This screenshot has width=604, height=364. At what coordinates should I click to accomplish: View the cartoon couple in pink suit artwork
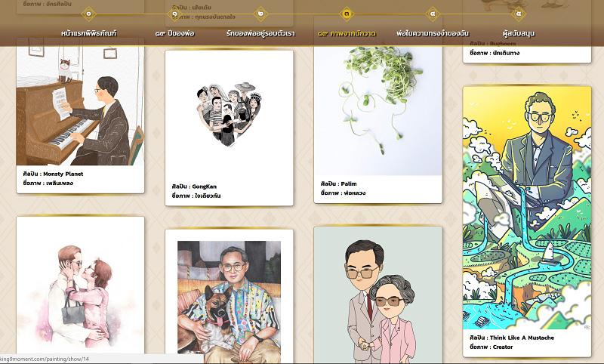point(377,295)
